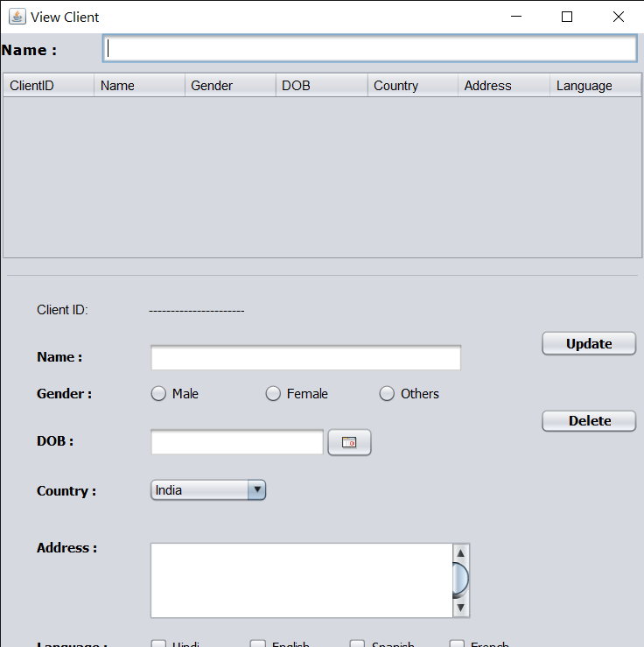
Task: Select the Female gender radio button
Action: click(273, 394)
